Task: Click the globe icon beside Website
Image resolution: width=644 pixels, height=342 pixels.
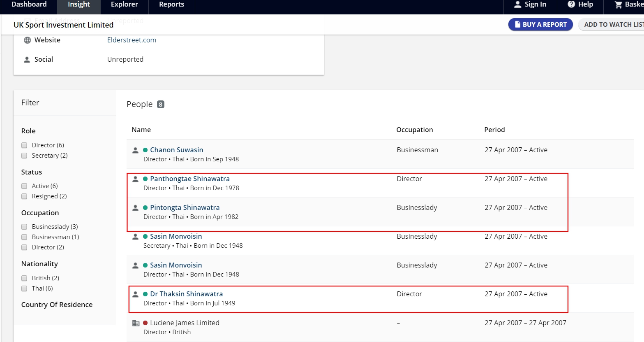Action: tap(27, 40)
